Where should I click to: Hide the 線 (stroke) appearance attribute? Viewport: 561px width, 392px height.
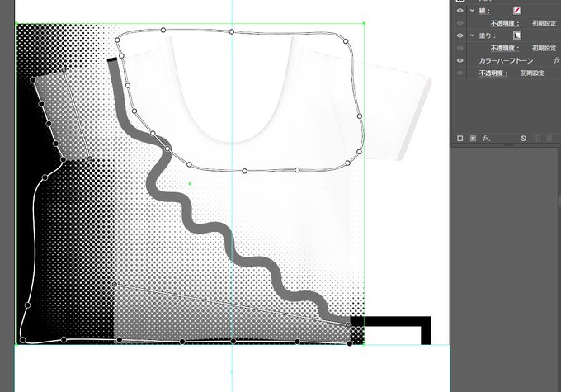(x=460, y=11)
